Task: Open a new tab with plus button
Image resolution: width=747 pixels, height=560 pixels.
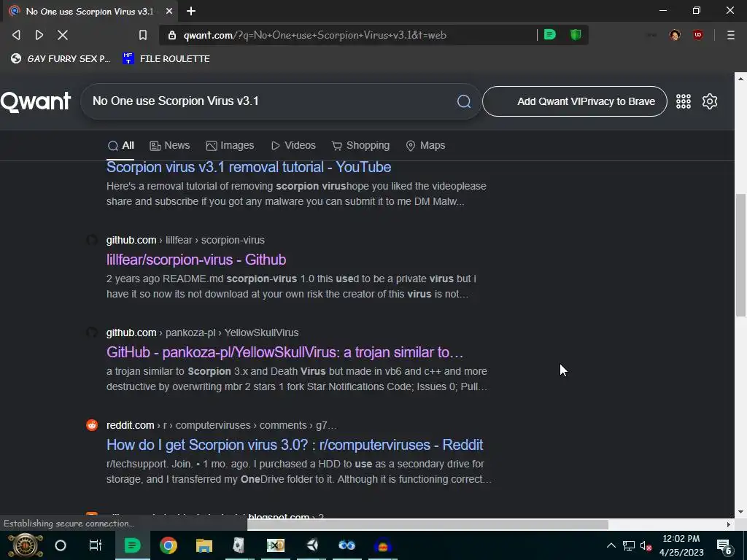Action: (x=191, y=11)
